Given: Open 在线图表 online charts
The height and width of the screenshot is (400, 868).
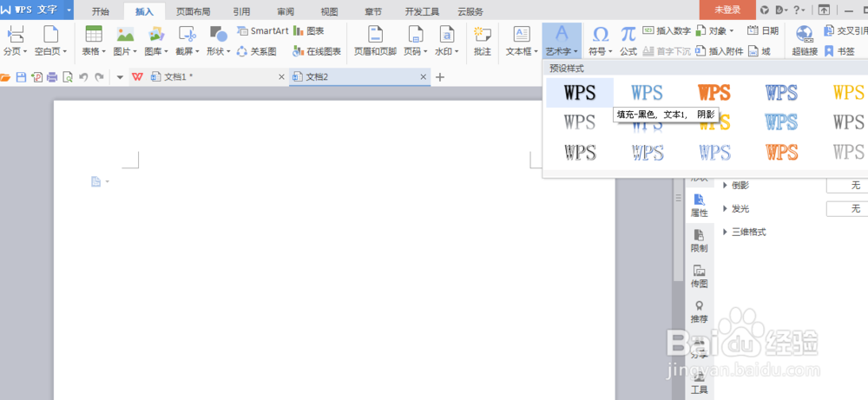Looking at the screenshot, I should pyautogui.click(x=317, y=51).
